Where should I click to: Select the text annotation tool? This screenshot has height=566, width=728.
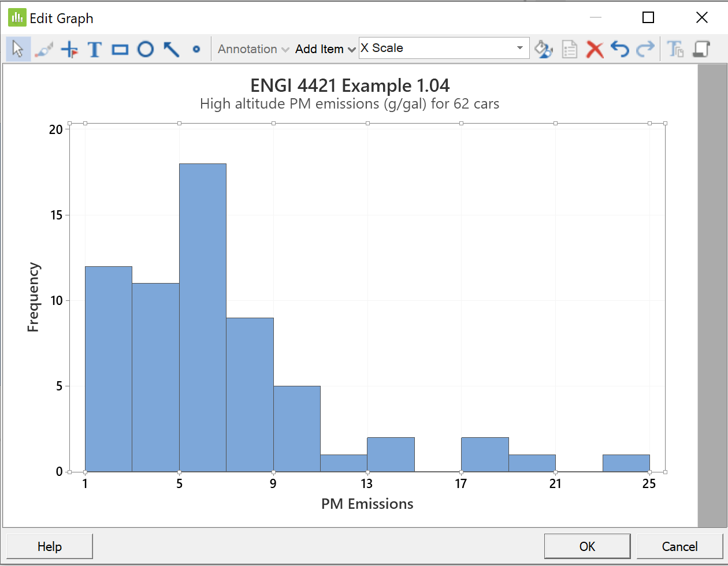95,50
